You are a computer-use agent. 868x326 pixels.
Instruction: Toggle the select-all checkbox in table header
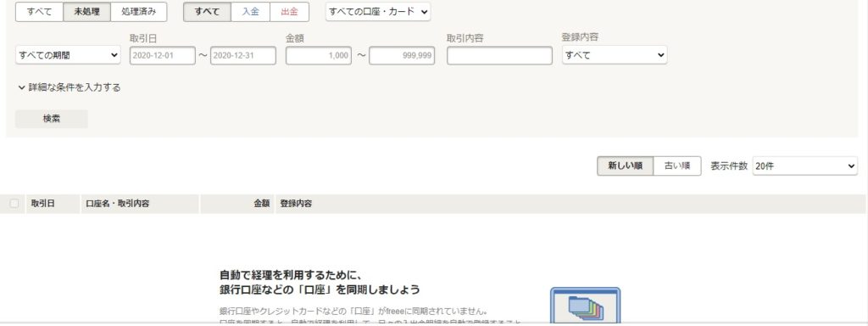pos(14,204)
